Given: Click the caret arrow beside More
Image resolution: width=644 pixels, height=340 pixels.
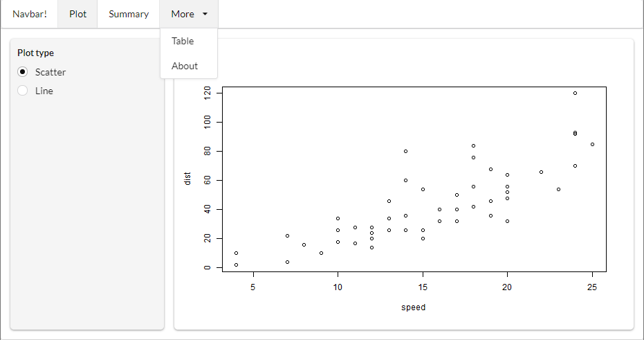Looking at the screenshot, I should [205, 14].
